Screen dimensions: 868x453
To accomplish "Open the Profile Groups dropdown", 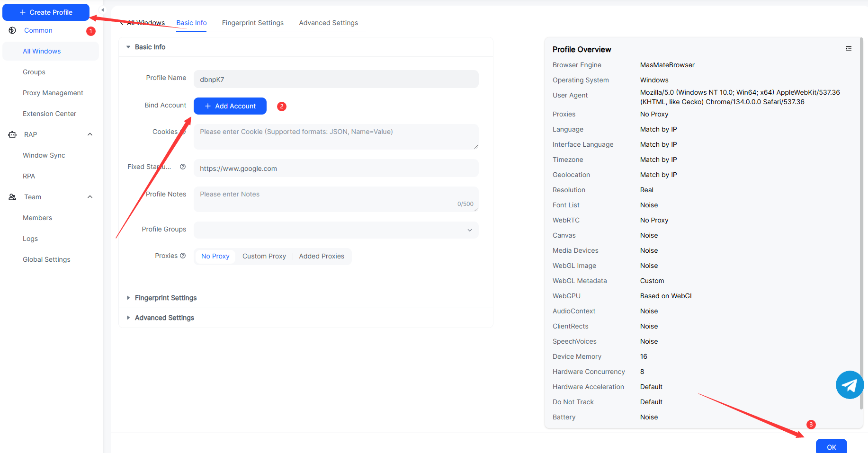I will coord(336,230).
